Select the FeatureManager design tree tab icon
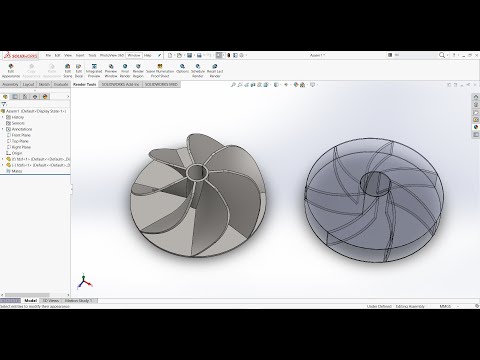The image size is (480, 360). (x=5, y=97)
